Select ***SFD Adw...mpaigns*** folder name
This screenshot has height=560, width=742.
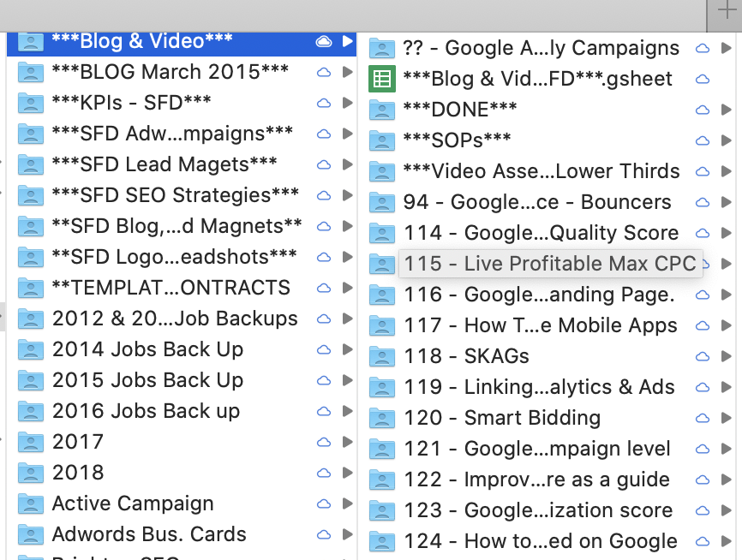(x=172, y=134)
